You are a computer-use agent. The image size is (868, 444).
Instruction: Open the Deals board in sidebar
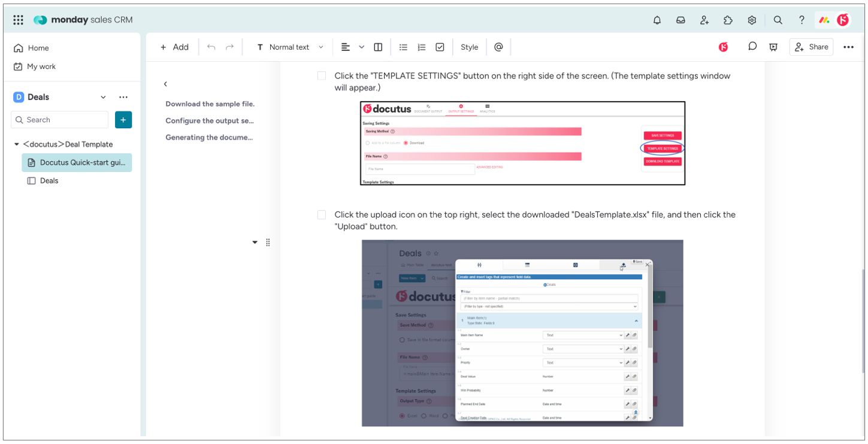[x=49, y=180]
